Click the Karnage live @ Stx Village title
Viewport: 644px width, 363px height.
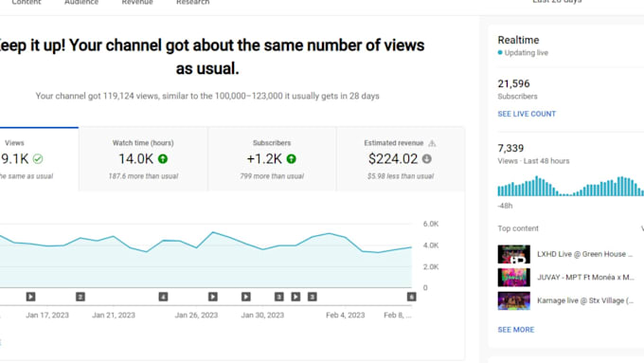tap(585, 300)
